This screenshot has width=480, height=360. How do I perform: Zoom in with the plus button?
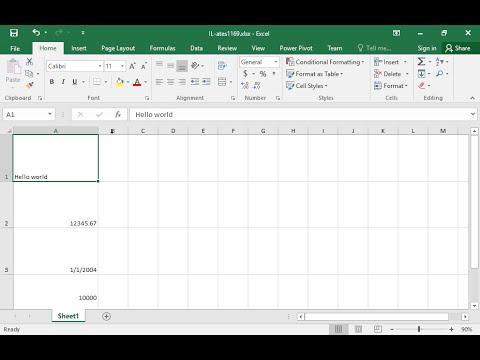click(x=451, y=329)
